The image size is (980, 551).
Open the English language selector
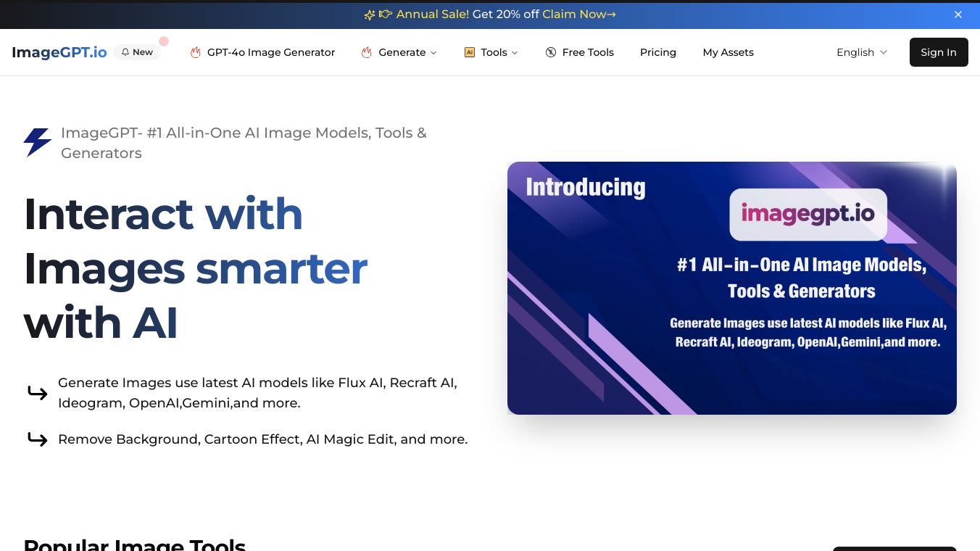862,52
